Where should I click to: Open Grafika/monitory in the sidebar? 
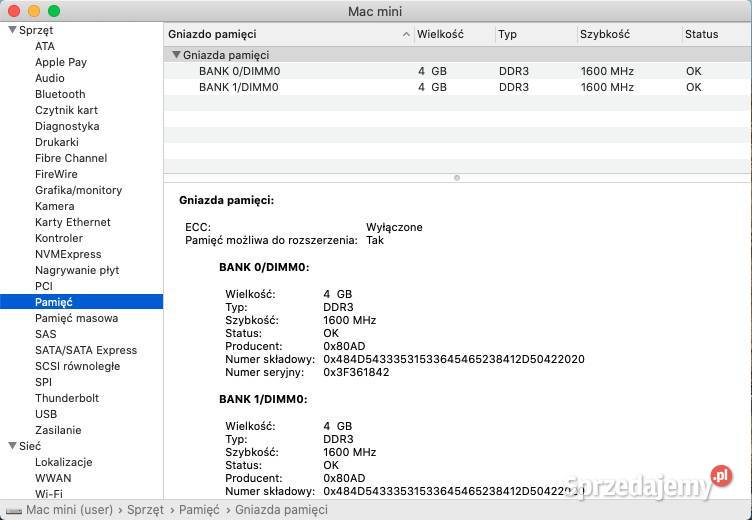pos(78,190)
